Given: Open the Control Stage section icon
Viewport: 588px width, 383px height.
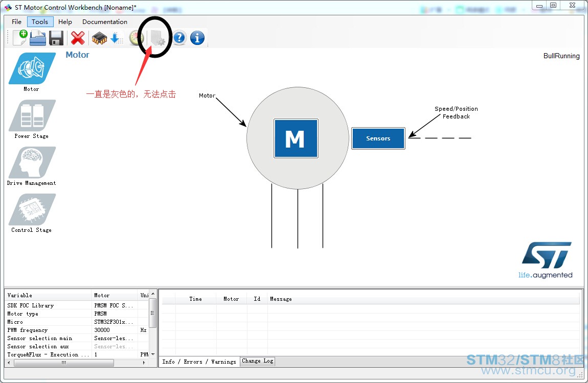Looking at the screenshot, I should coord(32,209).
